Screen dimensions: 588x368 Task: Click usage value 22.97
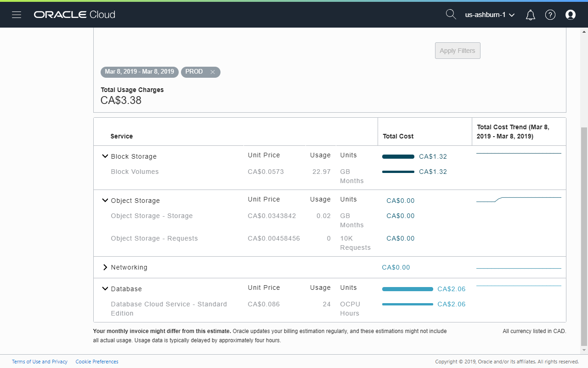pos(321,172)
